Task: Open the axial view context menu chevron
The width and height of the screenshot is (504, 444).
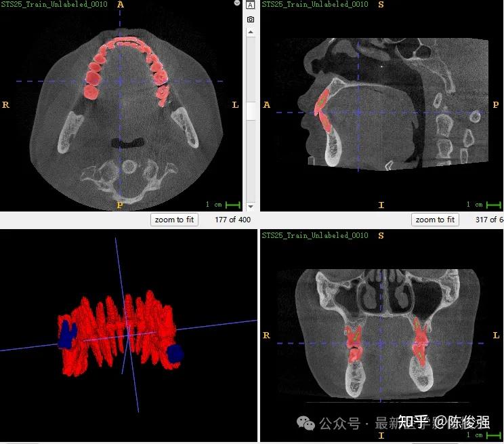Action: click(x=237, y=3)
